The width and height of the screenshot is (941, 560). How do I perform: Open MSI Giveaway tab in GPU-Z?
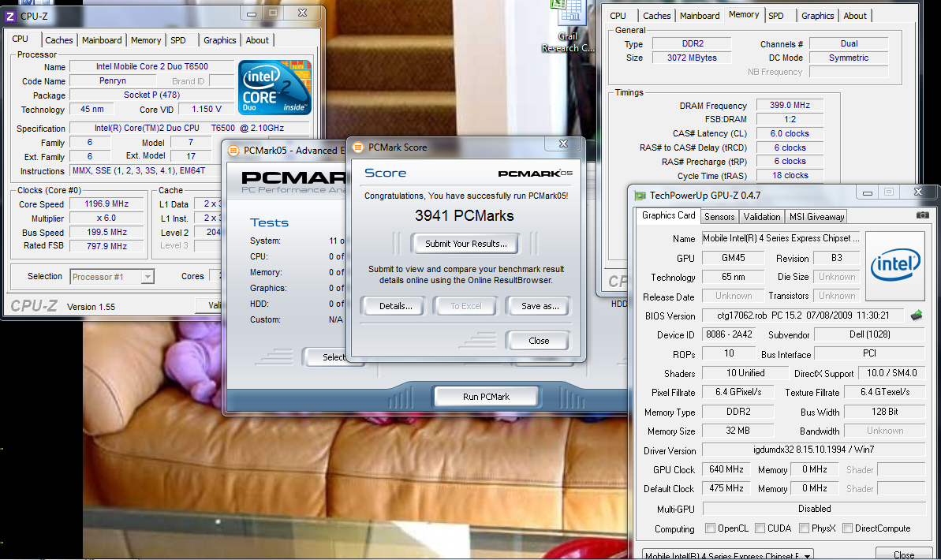click(x=817, y=217)
